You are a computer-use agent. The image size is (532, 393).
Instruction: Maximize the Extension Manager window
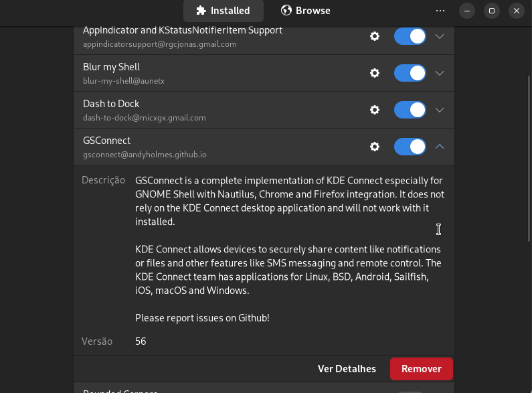tap(492, 11)
